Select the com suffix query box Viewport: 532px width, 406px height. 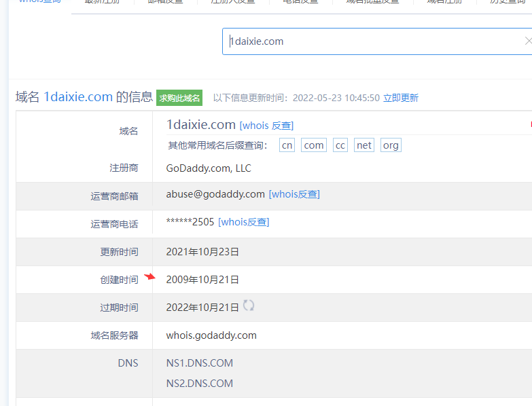click(313, 145)
